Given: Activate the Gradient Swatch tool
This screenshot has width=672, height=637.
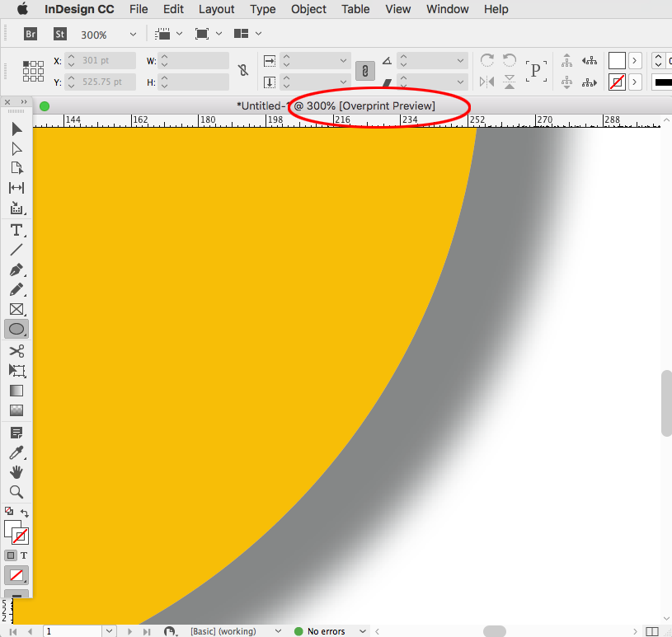Looking at the screenshot, I should [16, 391].
